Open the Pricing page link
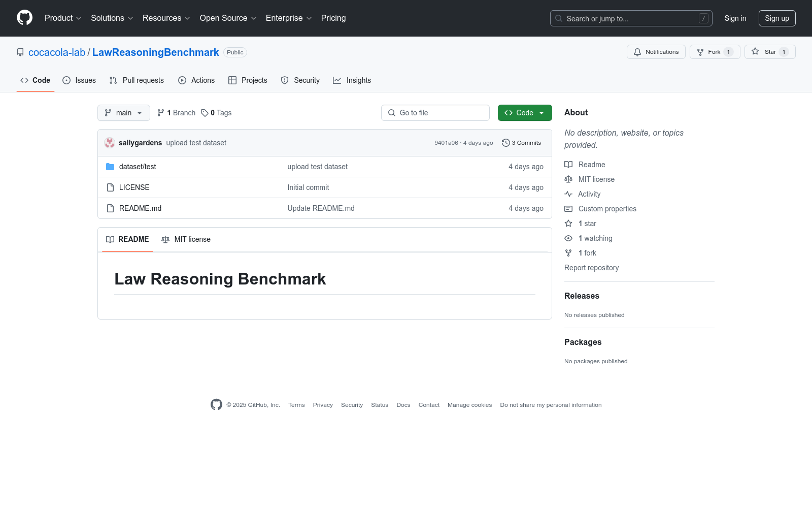The height and width of the screenshot is (508, 812). tap(333, 18)
